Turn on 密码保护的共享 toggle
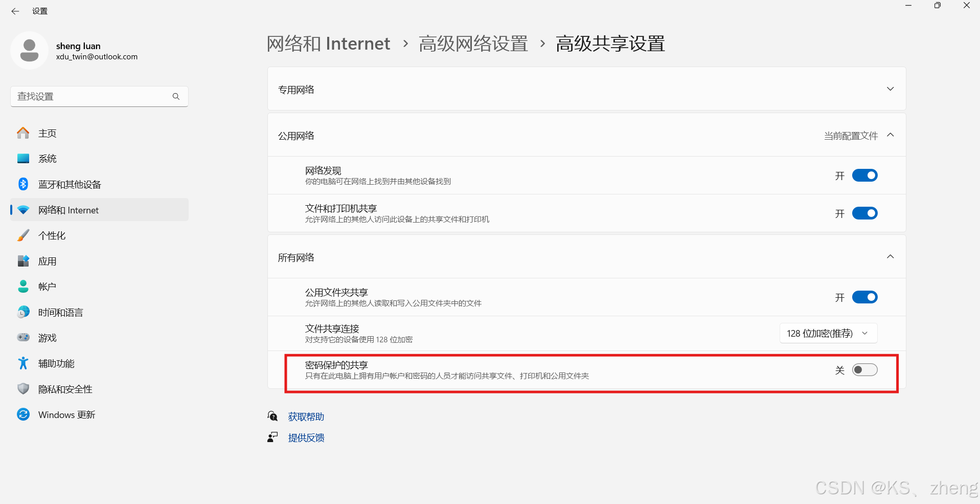This screenshot has width=980, height=504. [864, 370]
